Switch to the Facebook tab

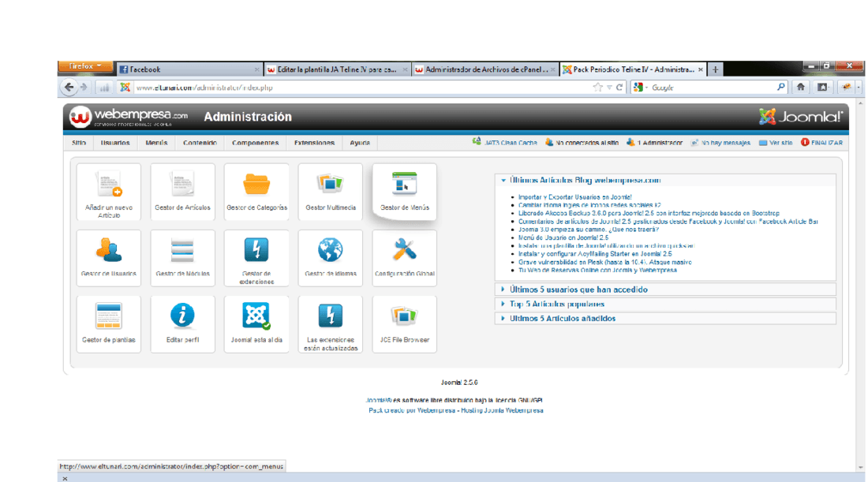pos(189,69)
